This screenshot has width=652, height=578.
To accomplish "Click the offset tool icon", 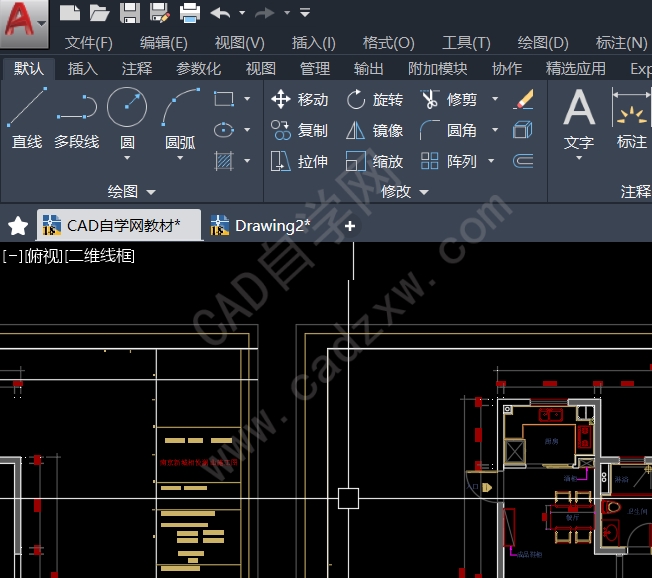I will tap(524, 161).
